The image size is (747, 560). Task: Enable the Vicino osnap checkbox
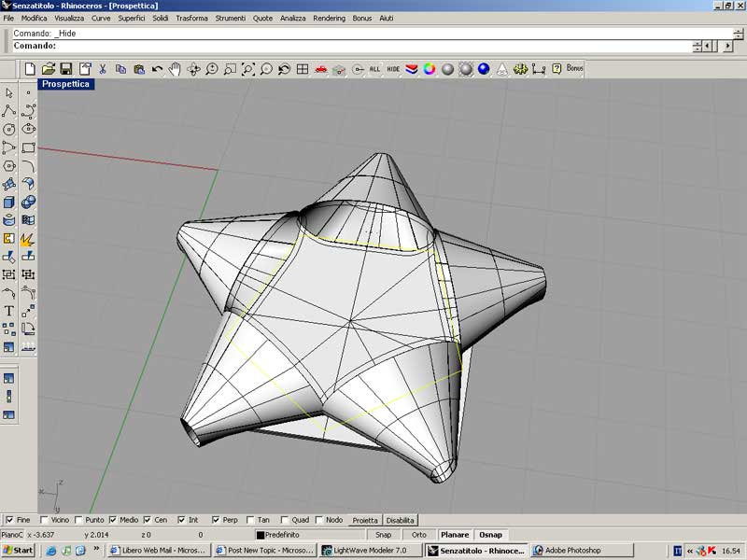[x=44, y=520]
